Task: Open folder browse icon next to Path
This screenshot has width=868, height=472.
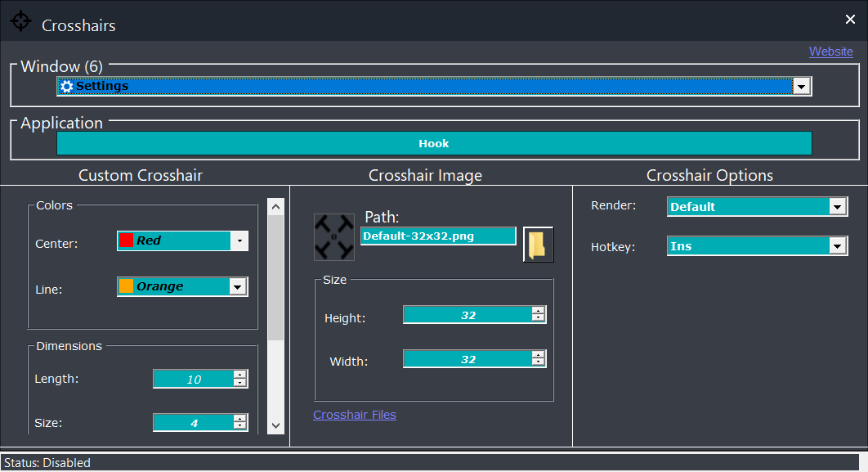Action: [x=538, y=245]
